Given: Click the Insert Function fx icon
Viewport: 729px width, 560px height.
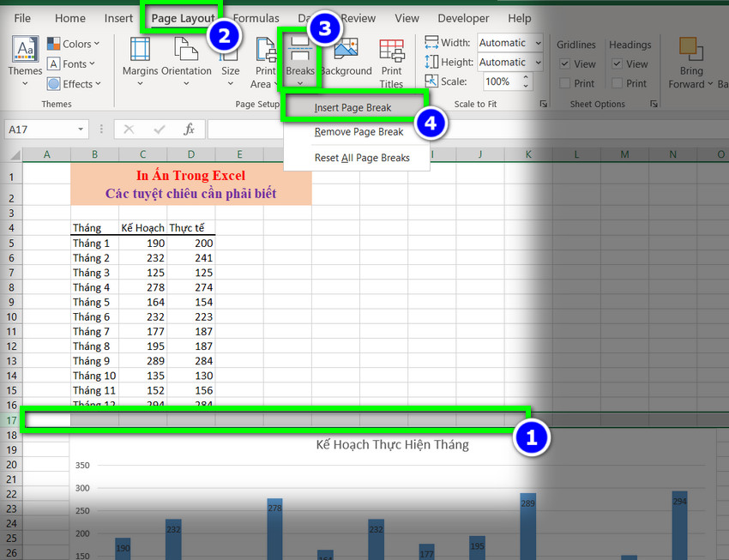Looking at the screenshot, I should click(x=190, y=129).
